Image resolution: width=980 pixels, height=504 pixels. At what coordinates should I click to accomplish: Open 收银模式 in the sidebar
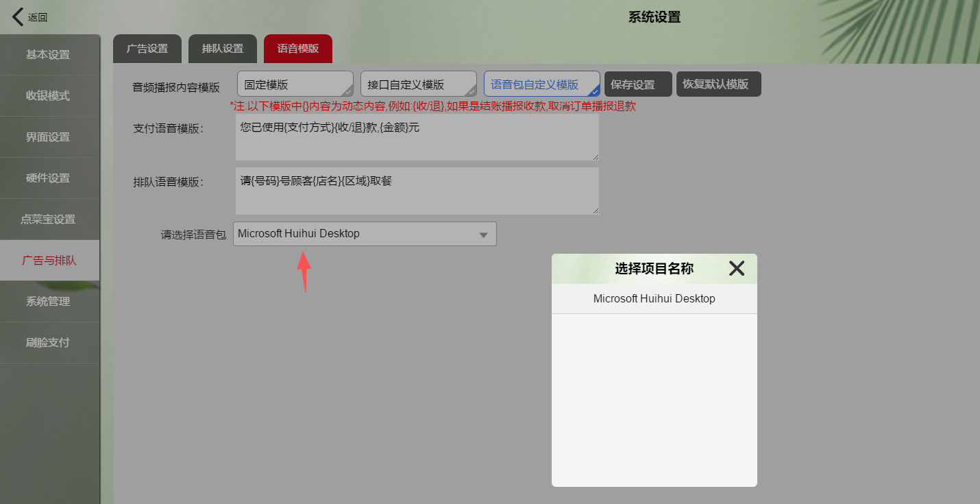coord(48,96)
